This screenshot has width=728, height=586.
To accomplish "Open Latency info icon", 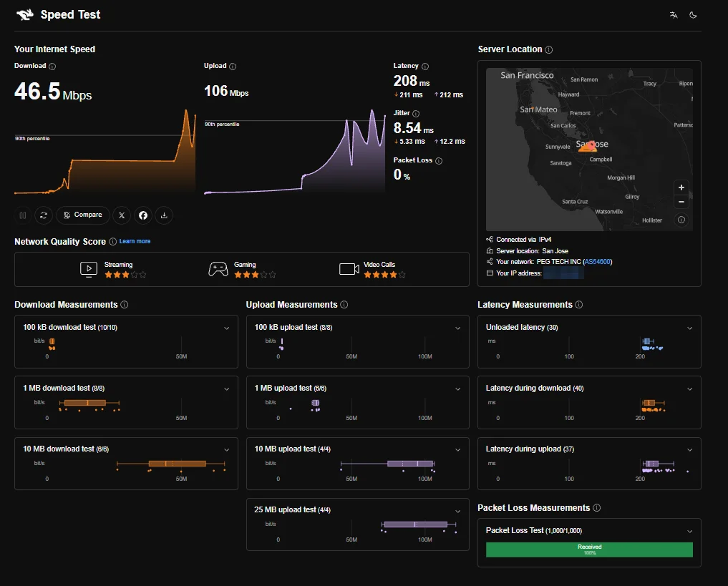I will tap(424, 67).
